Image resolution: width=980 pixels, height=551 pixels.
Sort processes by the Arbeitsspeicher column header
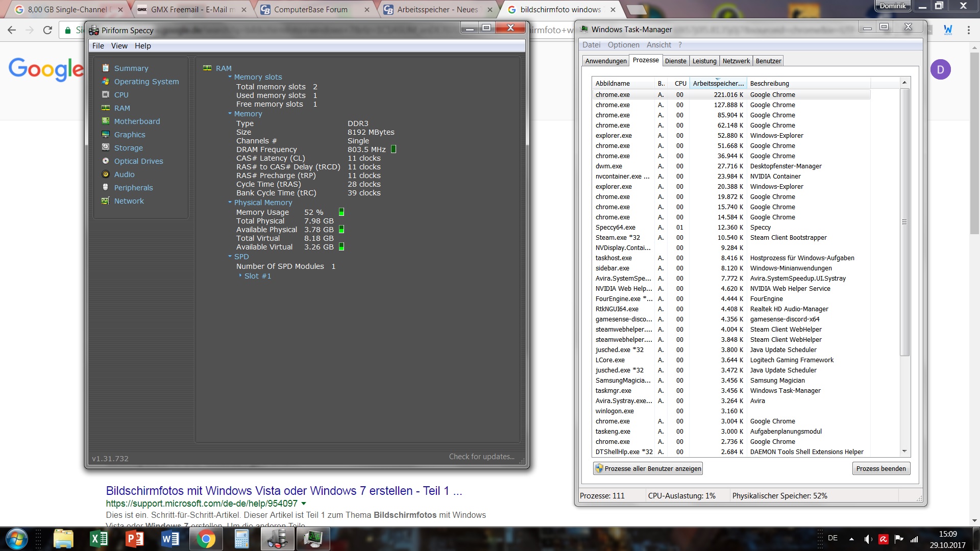(718, 83)
